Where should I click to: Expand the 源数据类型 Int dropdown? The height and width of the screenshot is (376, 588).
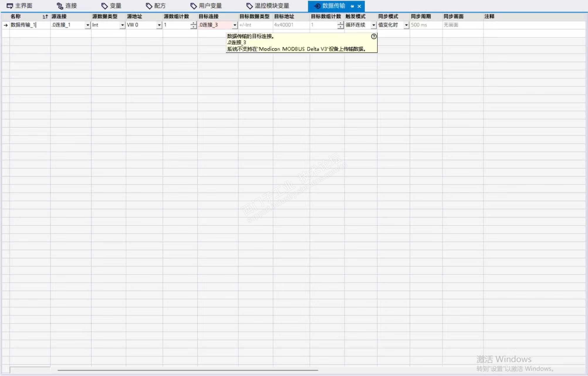point(122,25)
